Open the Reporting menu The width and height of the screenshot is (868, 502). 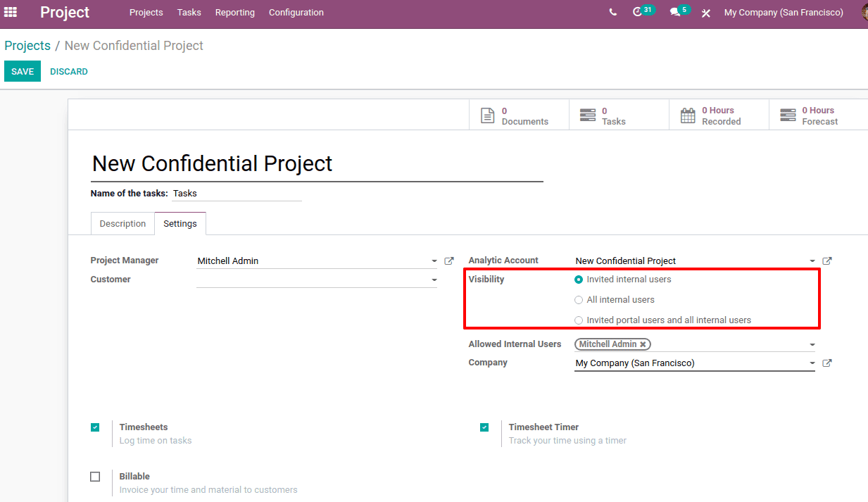(x=235, y=13)
